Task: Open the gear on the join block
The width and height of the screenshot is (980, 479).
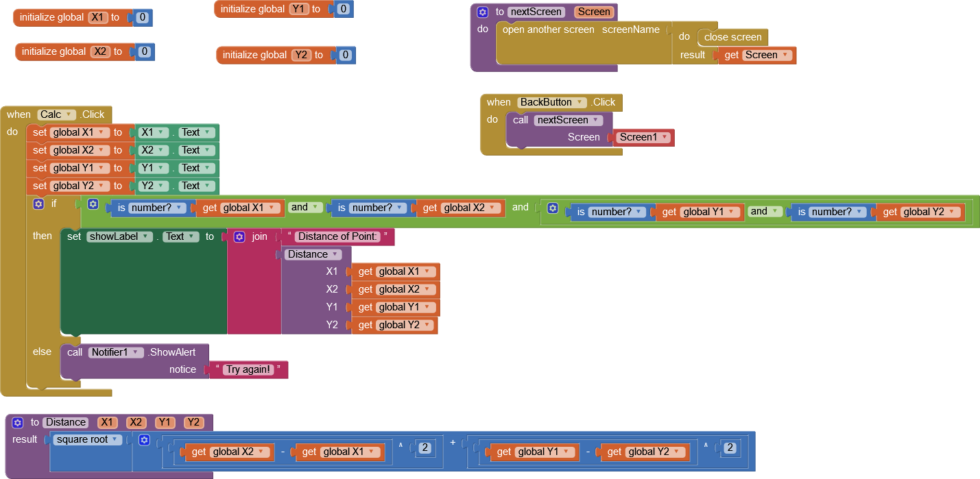Action: tap(239, 236)
